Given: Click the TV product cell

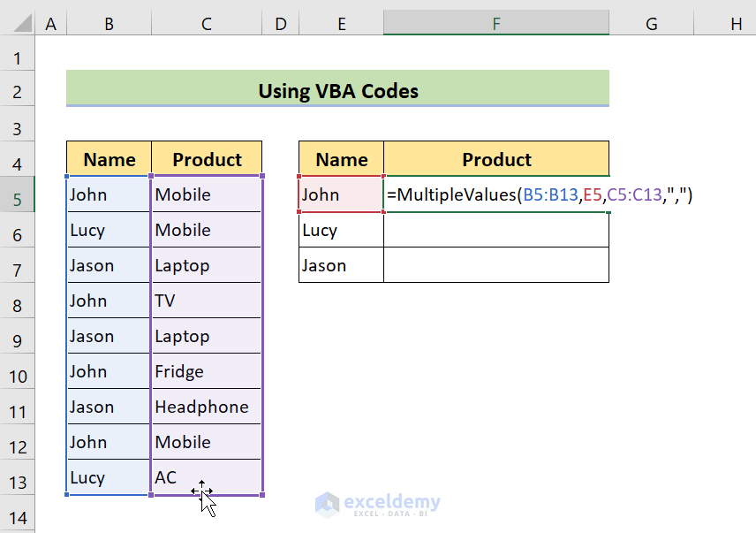Looking at the screenshot, I should tap(207, 301).
